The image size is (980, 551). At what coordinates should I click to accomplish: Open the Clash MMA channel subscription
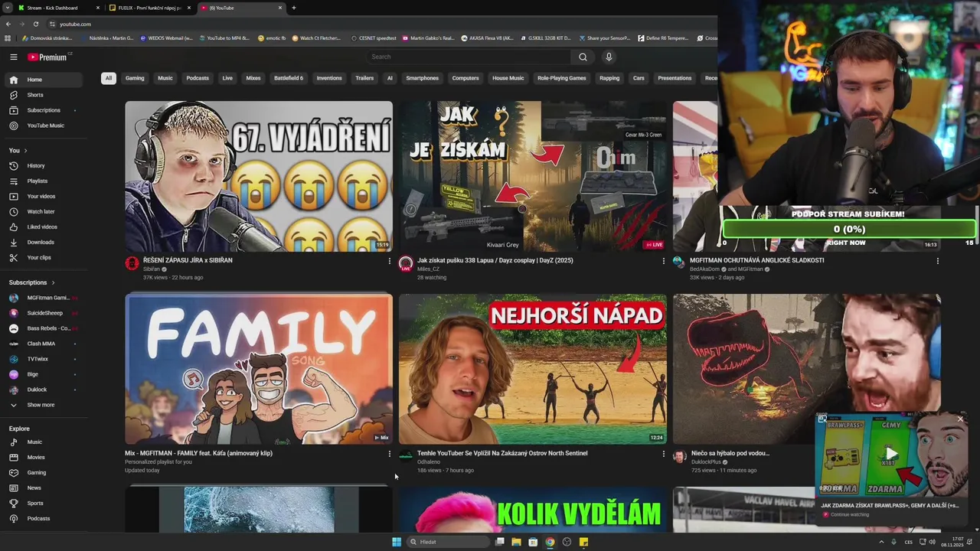coord(43,344)
